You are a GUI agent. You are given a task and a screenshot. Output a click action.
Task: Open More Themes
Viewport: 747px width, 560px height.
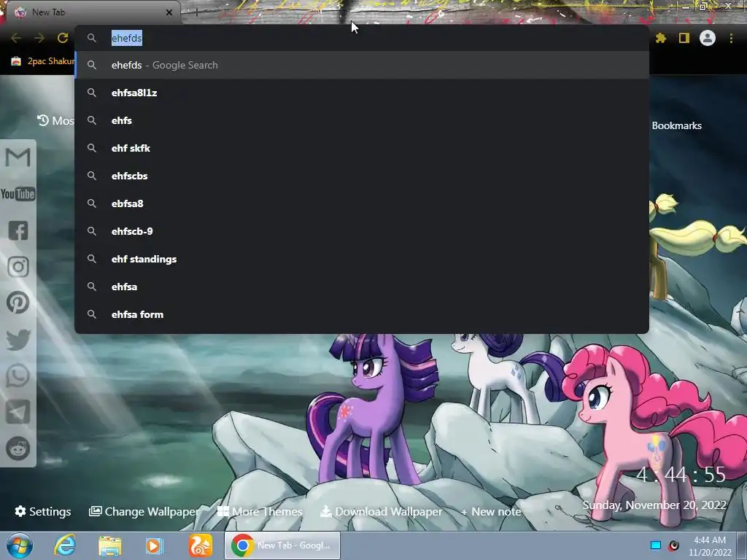click(260, 511)
